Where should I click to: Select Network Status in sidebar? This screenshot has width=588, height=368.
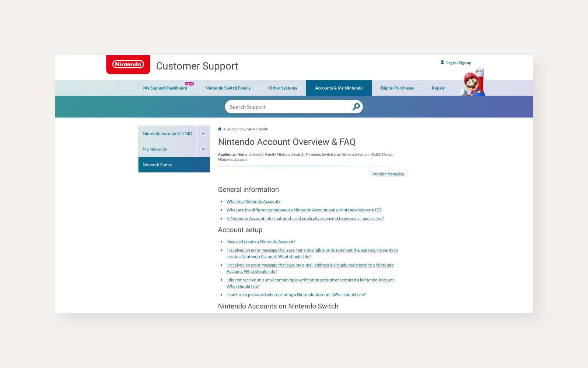point(174,164)
